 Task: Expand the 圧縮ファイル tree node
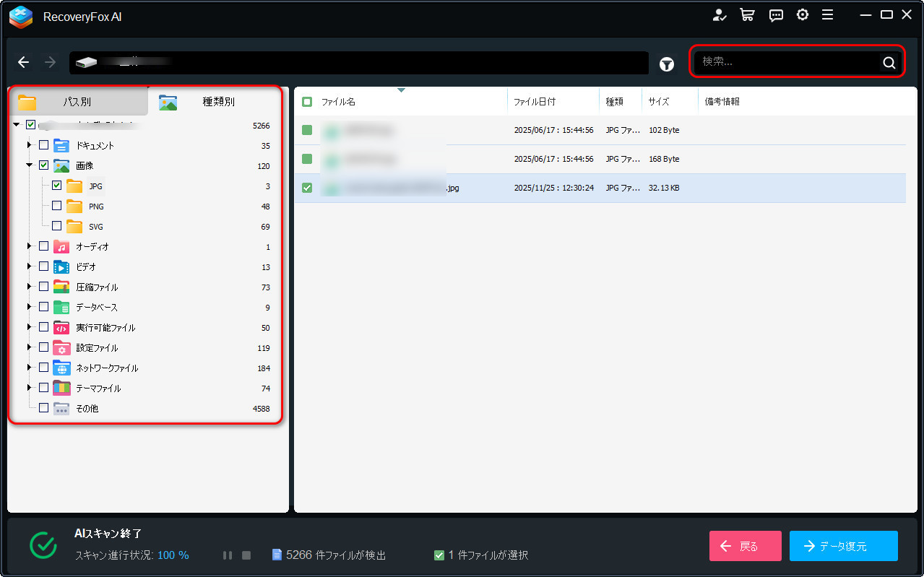[x=30, y=287]
